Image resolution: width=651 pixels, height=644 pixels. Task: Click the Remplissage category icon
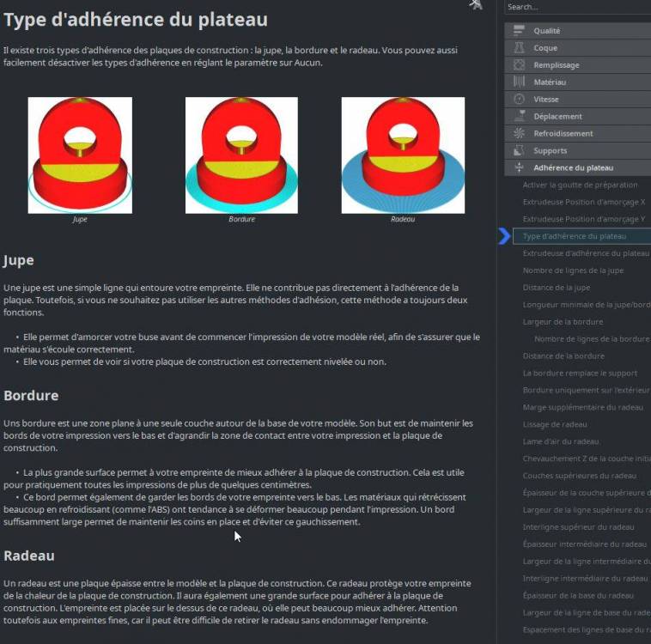point(519,64)
